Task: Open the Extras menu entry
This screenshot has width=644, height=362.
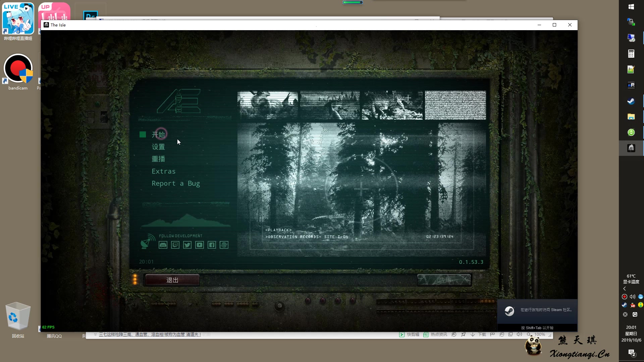Action: click(164, 171)
